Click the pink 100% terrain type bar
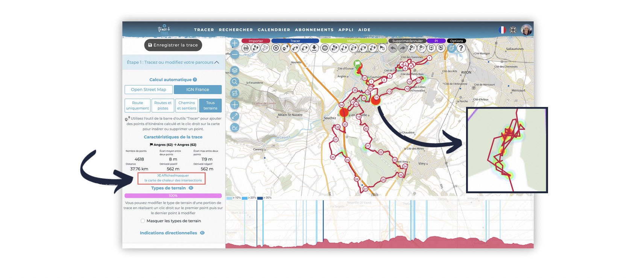Viewport: 644px width, 278px height. (x=173, y=196)
